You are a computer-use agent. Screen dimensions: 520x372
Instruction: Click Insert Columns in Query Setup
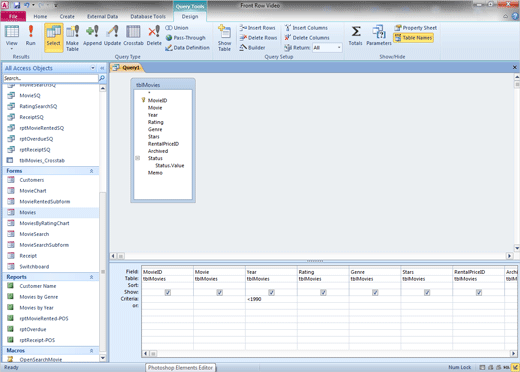coord(306,28)
